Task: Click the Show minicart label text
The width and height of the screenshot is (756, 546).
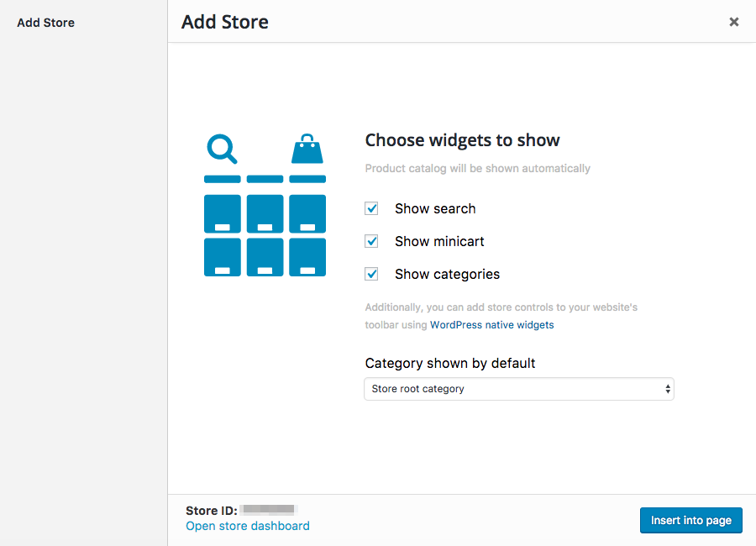Action: [439, 241]
